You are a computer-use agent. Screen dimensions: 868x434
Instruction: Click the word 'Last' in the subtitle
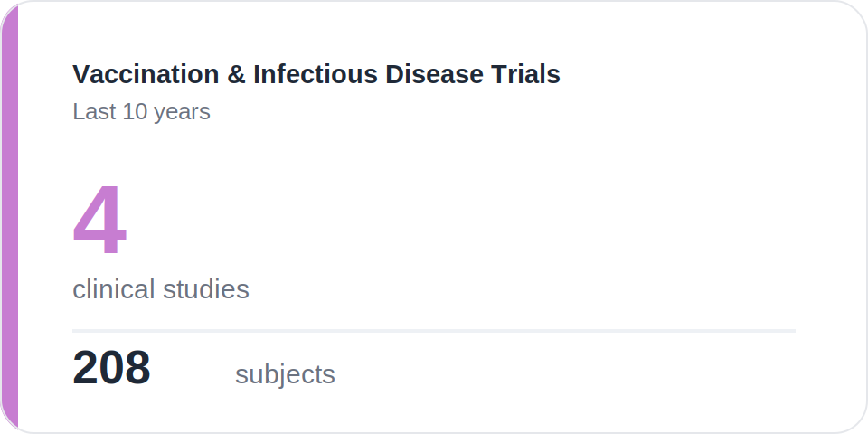93,111
